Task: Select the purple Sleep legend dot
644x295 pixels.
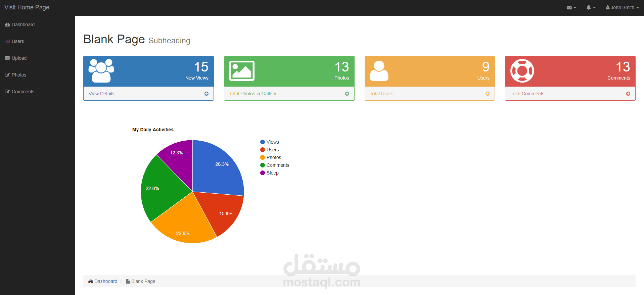Action: click(263, 173)
